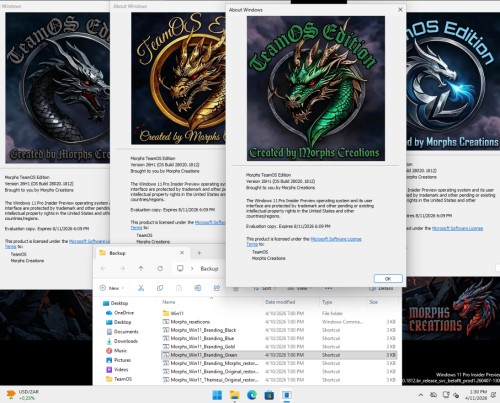Add a new Explorer tab with plus
Viewport: 500px width, 403px height.
coord(199,253)
